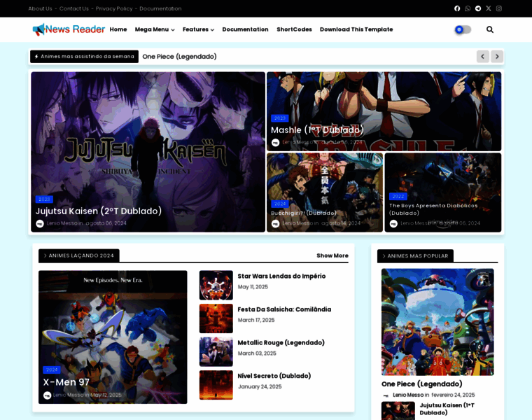Open Star Wars Lendas do Império title
The height and width of the screenshot is (420, 532).
tap(281, 276)
